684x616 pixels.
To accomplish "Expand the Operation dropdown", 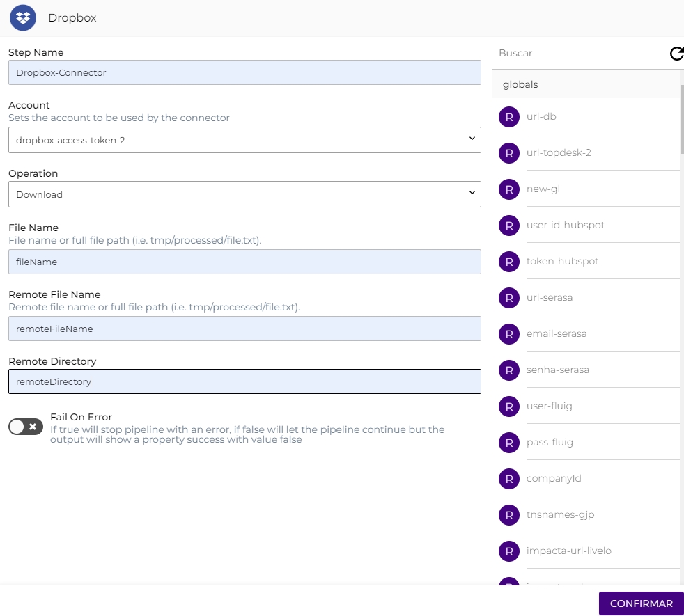I will point(244,194).
